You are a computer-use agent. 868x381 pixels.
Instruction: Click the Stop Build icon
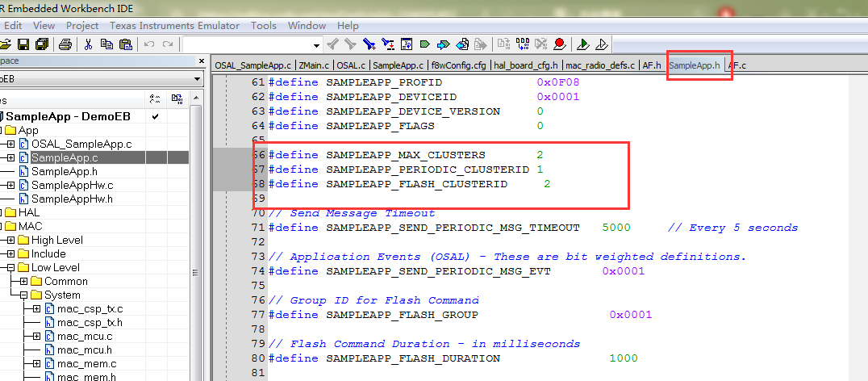pyautogui.click(x=540, y=44)
